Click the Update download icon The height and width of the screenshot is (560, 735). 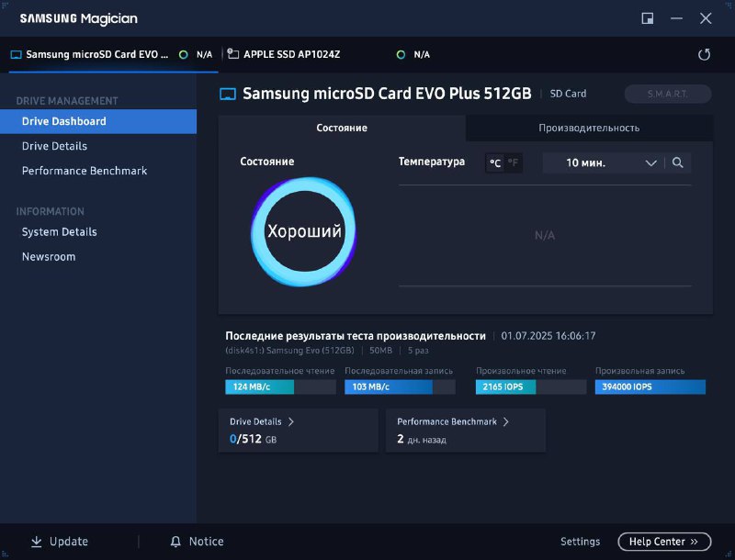click(x=36, y=542)
